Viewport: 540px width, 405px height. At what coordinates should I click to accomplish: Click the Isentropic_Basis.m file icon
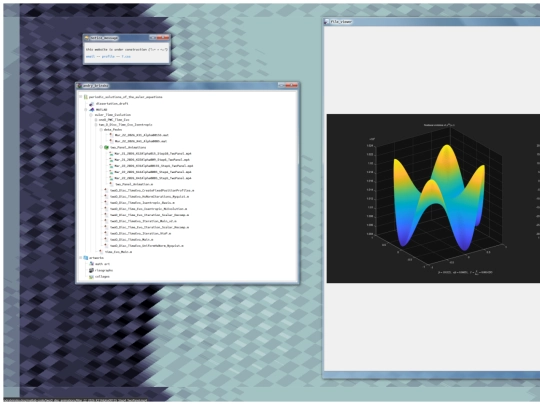coord(106,202)
